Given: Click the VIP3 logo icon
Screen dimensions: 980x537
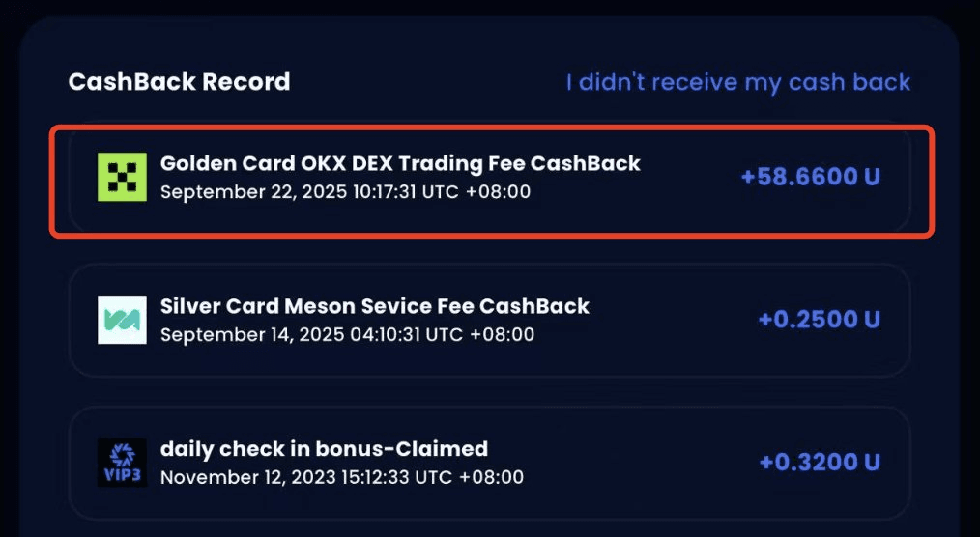Looking at the screenshot, I should (122, 463).
